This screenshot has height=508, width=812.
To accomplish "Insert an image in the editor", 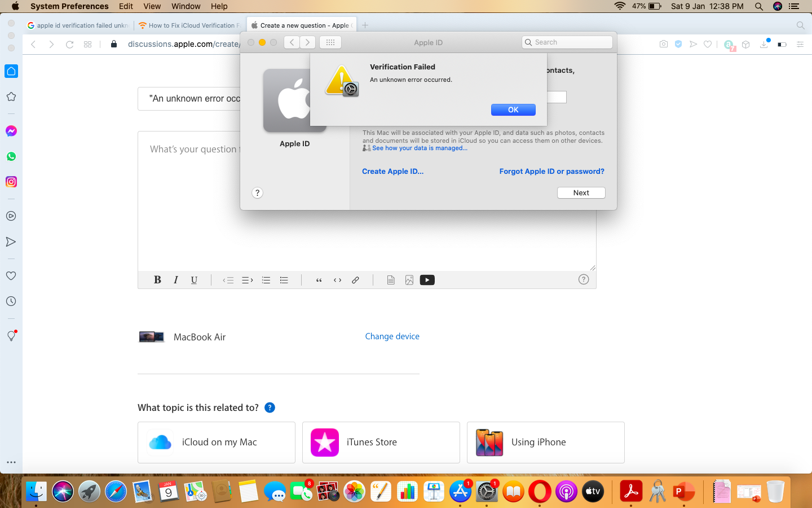I will tap(409, 280).
